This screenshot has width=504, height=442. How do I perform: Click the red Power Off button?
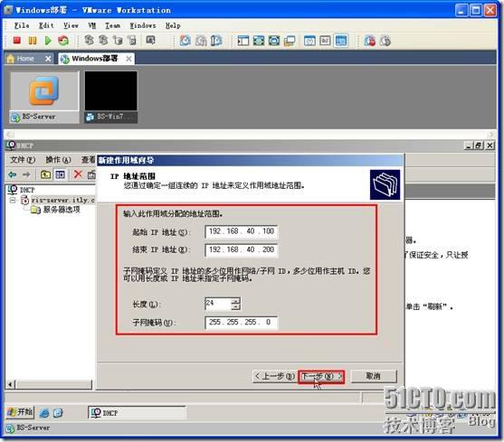17,41
